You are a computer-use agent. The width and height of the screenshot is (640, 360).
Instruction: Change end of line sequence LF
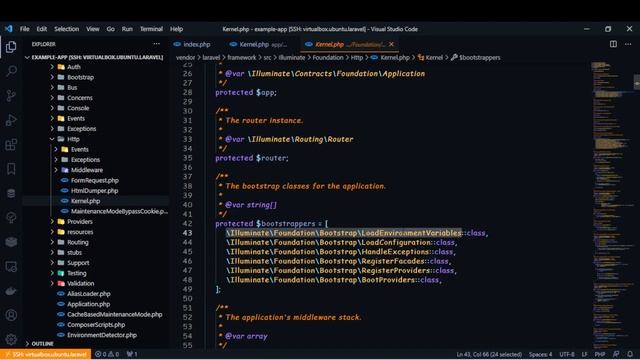[x=584, y=354]
